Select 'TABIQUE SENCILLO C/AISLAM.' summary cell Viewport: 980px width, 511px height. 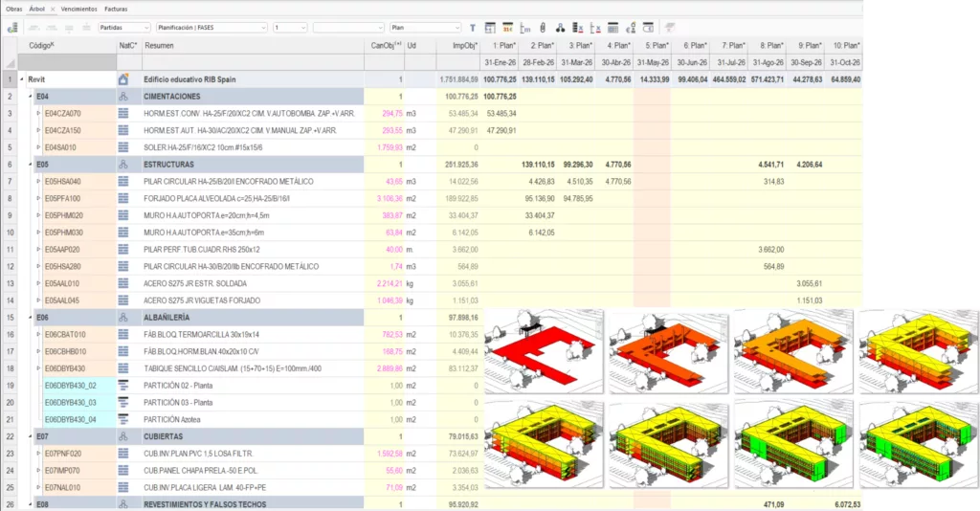pyautogui.click(x=253, y=368)
